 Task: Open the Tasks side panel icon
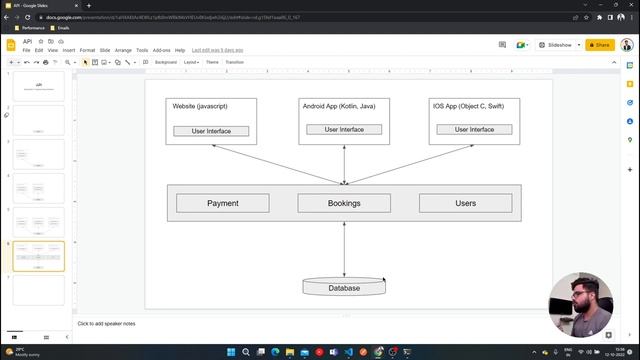pyautogui.click(x=630, y=103)
